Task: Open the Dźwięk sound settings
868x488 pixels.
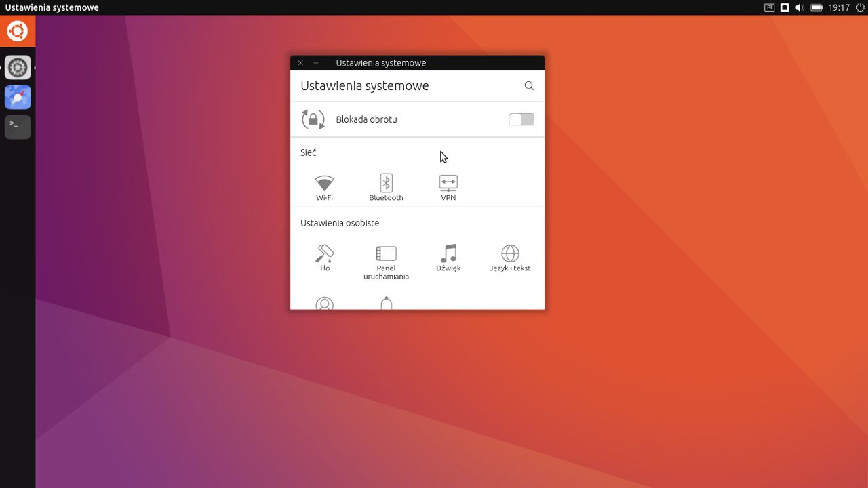Action: (x=448, y=258)
